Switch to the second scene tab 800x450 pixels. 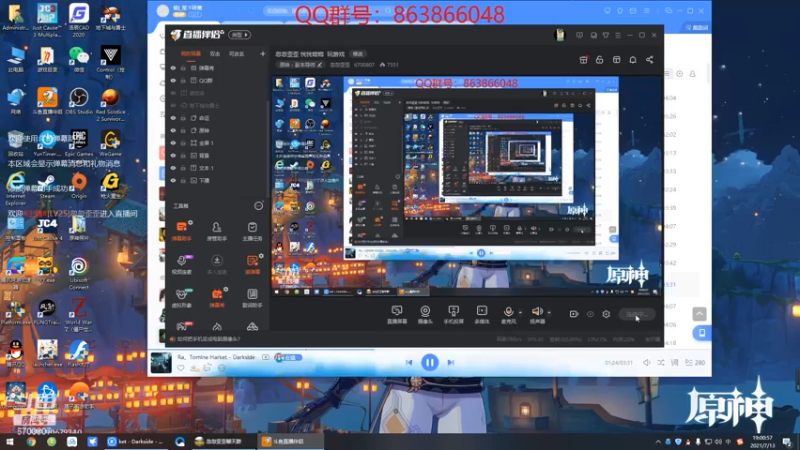pos(215,54)
